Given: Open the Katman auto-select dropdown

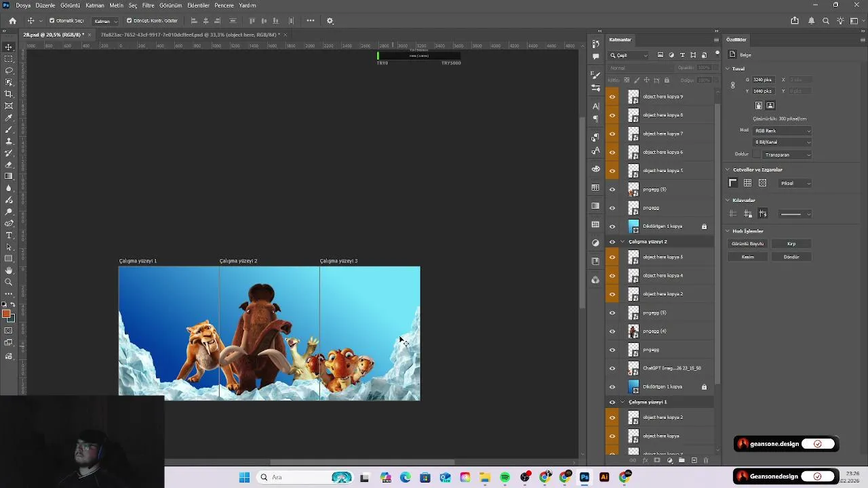Looking at the screenshot, I should click(x=105, y=21).
